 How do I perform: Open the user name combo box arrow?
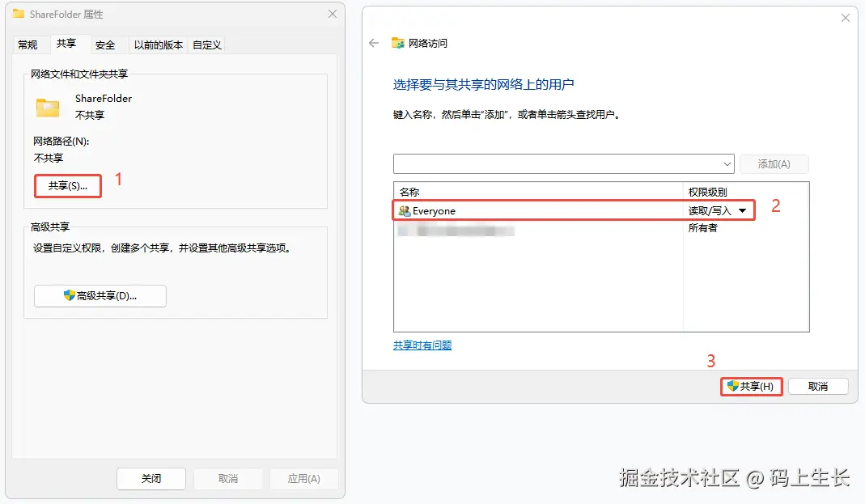[x=726, y=163]
